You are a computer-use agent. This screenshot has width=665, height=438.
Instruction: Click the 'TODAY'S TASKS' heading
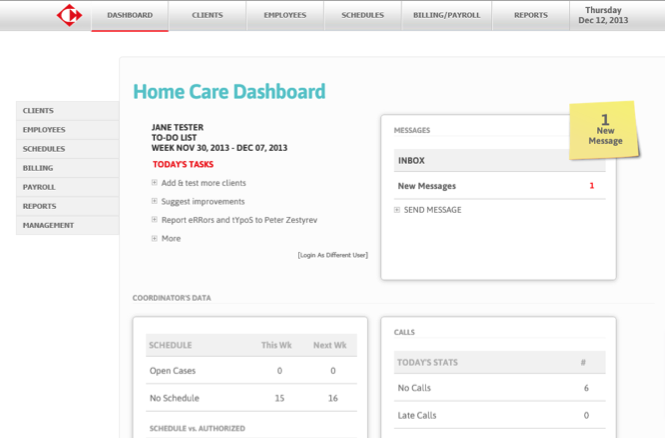183,164
